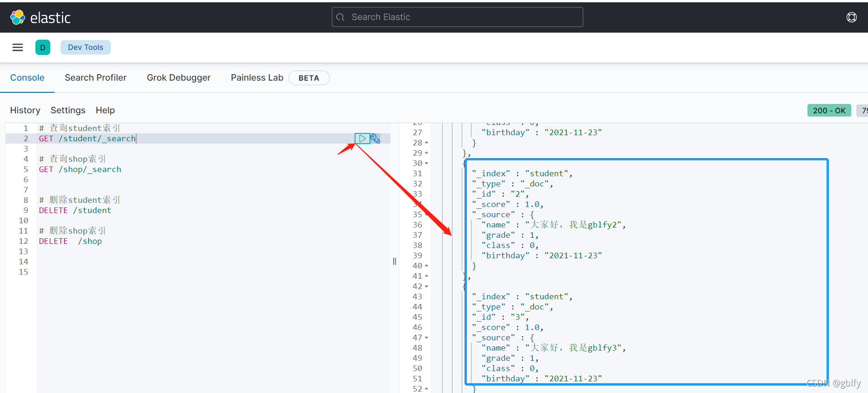Switch to the Grok Debugger tab
This screenshot has width=868, height=393.
click(178, 77)
